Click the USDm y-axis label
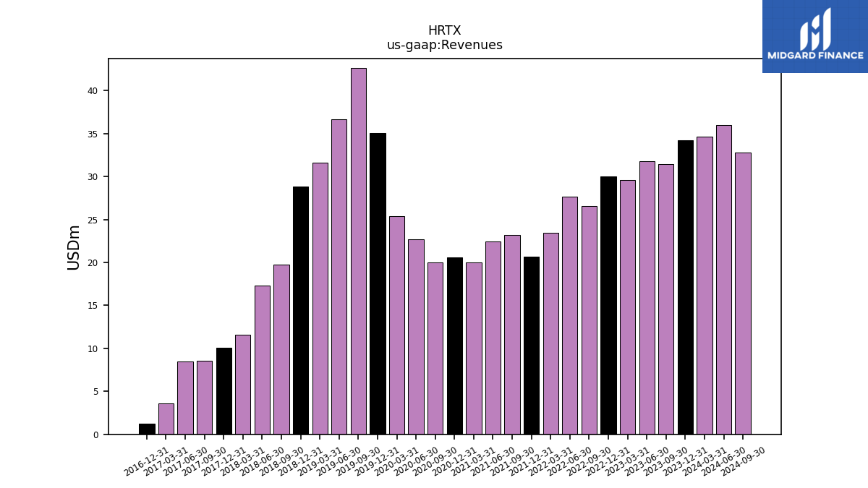Screen dimensions: 868x488 [74, 247]
